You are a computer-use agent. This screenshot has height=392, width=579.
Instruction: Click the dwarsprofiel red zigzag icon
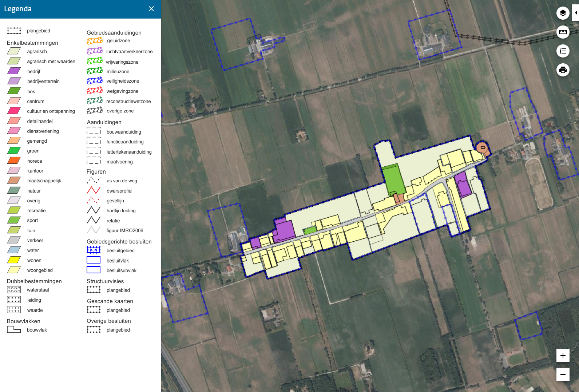click(x=94, y=190)
